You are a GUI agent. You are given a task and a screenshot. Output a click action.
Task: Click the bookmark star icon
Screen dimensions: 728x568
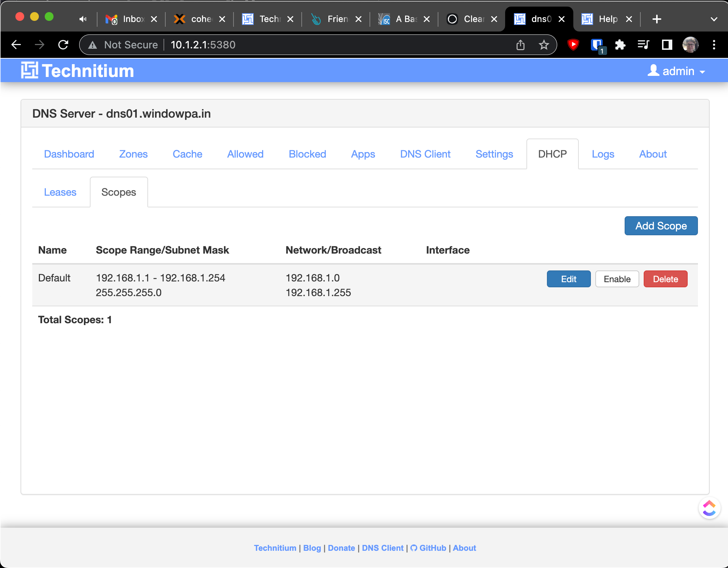[x=544, y=45]
